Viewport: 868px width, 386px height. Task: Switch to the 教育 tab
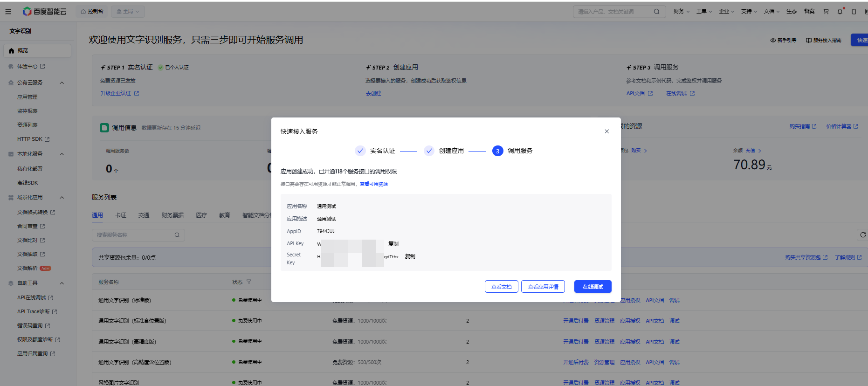tap(225, 215)
